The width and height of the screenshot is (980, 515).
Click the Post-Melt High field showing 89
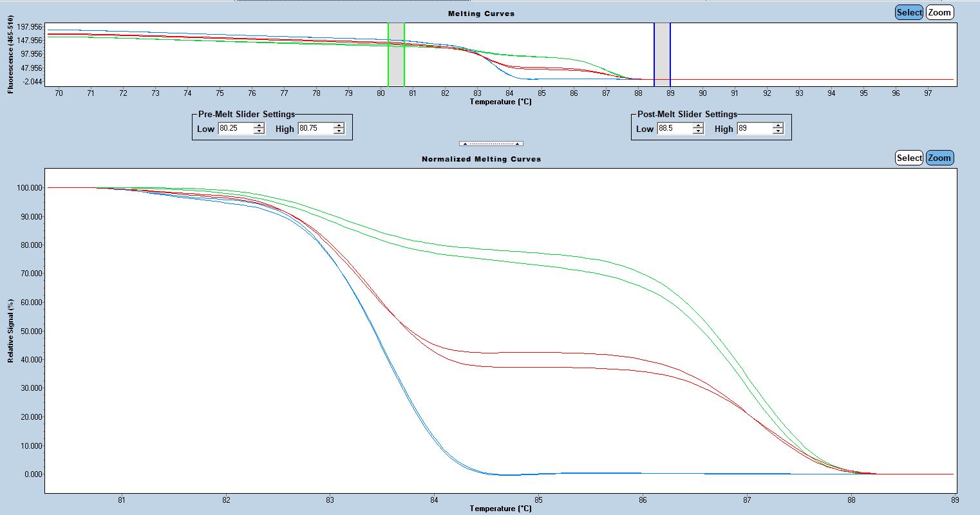pyautogui.click(x=754, y=128)
